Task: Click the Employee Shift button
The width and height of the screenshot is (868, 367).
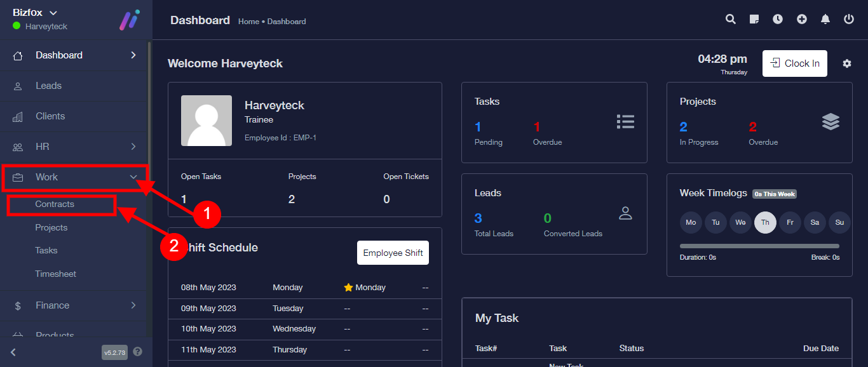Action: 393,253
